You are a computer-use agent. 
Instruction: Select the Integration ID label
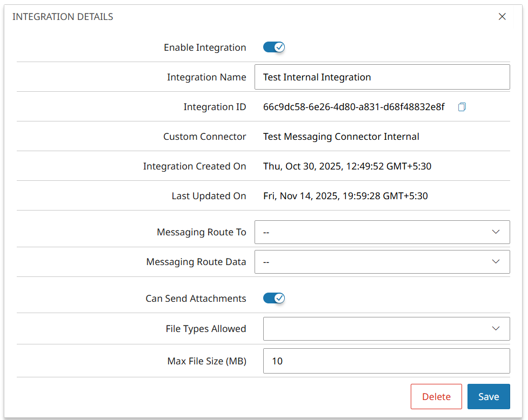[x=215, y=107]
